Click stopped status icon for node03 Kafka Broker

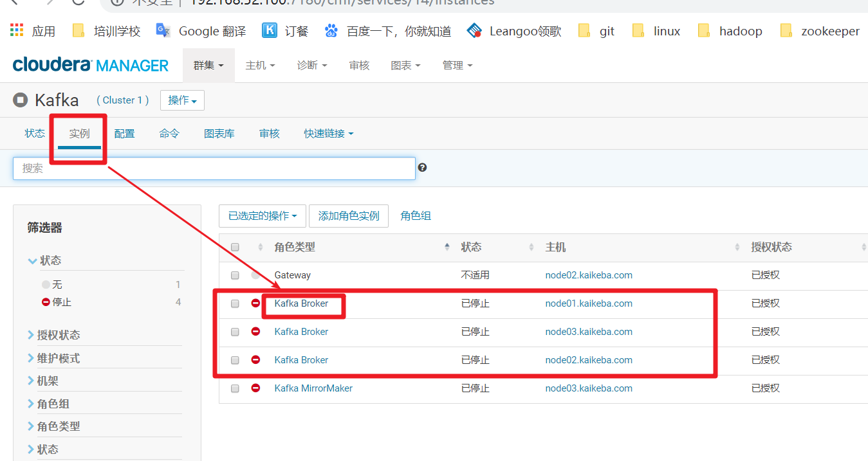point(255,331)
